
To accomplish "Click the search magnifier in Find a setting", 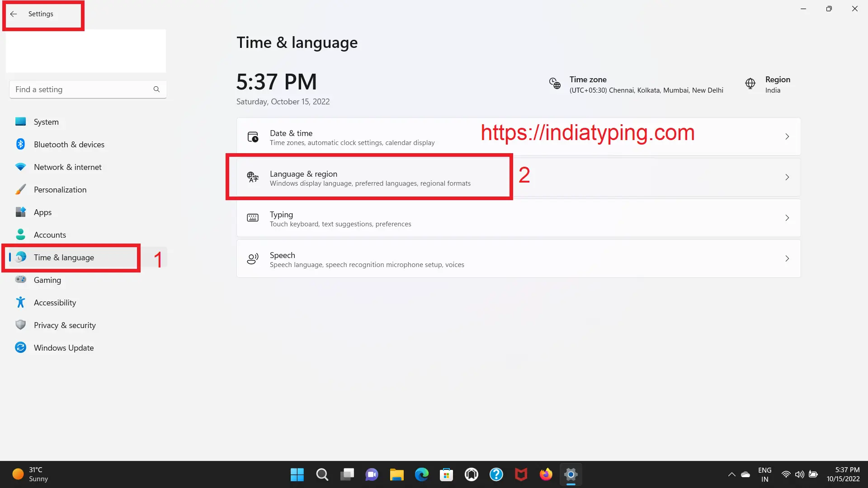I will [x=156, y=89].
